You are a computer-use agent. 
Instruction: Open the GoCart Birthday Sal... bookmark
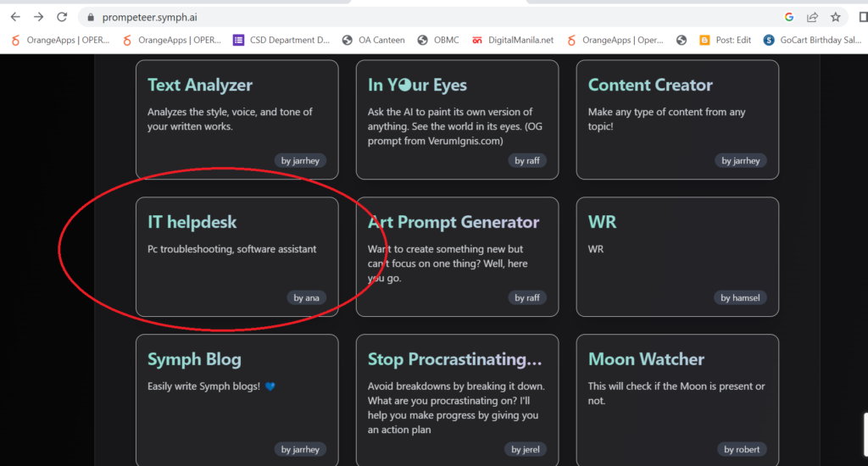coord(812,40)
